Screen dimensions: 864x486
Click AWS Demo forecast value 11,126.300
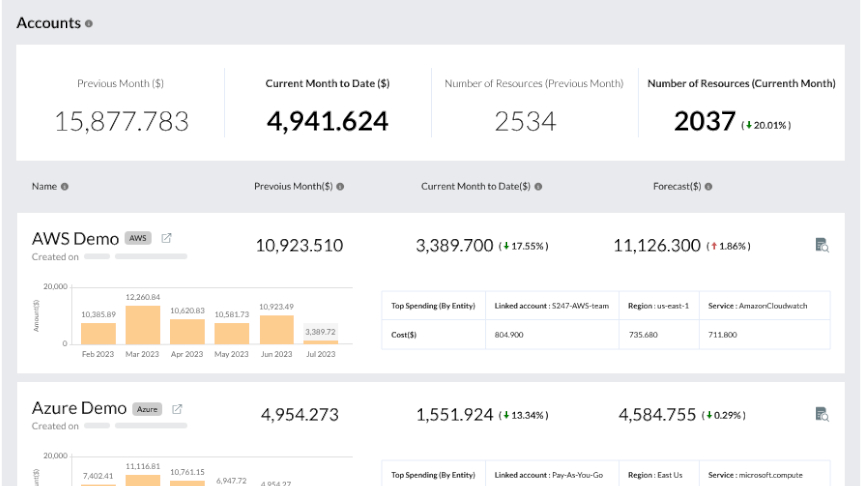[x=657, y=245]
